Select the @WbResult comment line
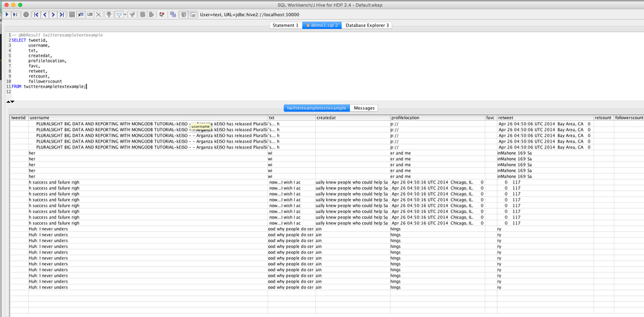This screenshot has height=317, width=644. tap(57, 36)
